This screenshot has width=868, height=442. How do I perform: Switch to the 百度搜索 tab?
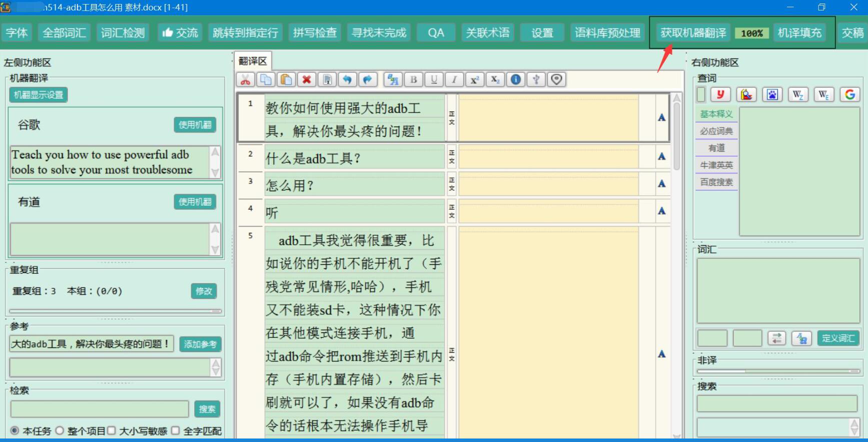point(716,182)
